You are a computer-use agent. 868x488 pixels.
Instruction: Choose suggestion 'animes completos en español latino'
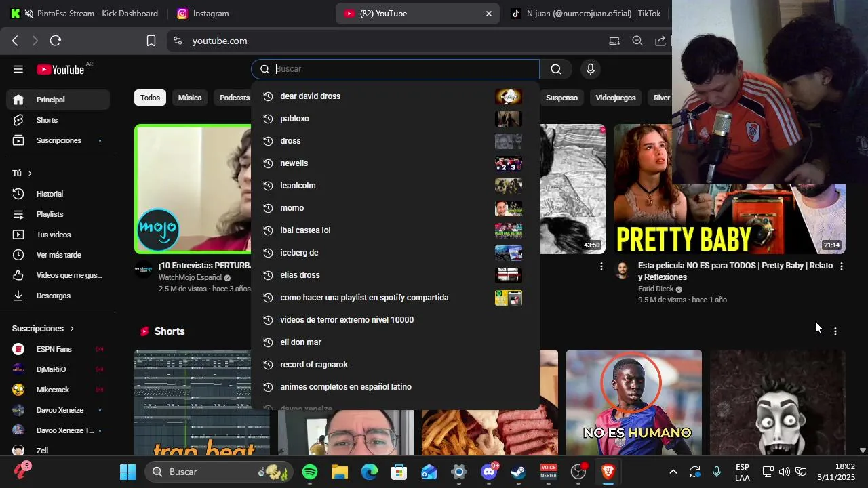point(395,387)
